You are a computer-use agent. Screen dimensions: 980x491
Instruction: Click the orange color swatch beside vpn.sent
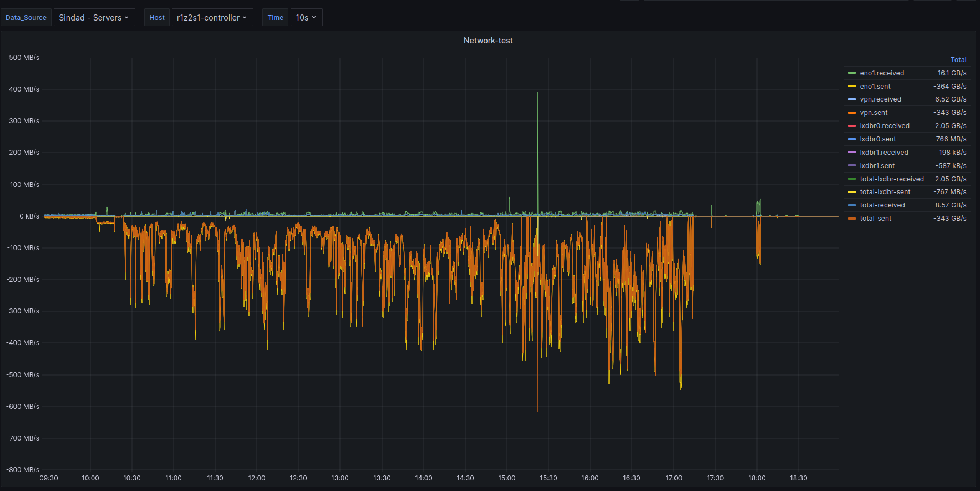tap(852, 113)
